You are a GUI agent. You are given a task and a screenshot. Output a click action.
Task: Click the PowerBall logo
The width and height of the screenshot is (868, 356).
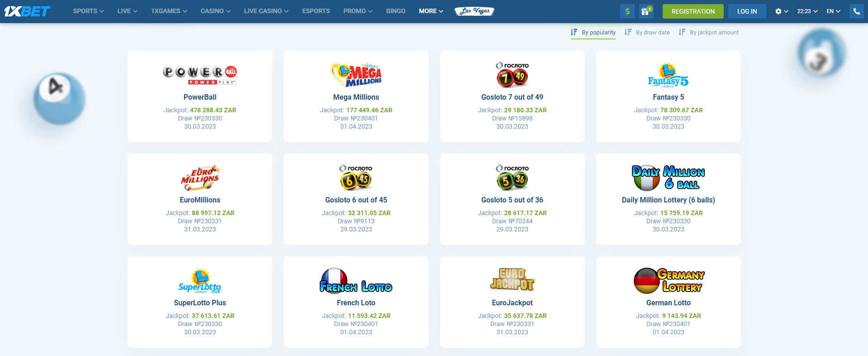[200, 75]
